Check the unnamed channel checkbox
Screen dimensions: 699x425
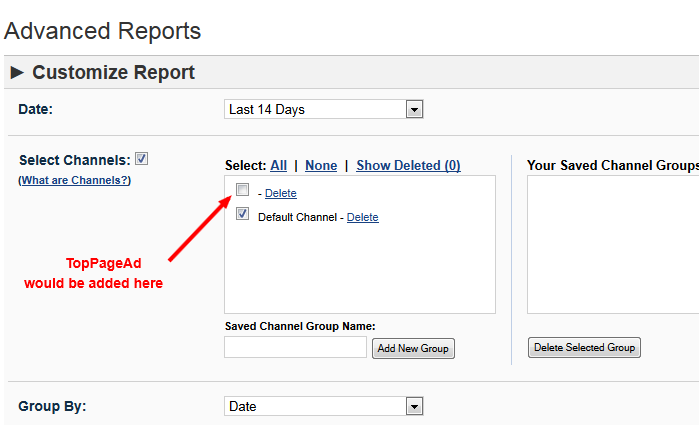(x=242, y=190)
